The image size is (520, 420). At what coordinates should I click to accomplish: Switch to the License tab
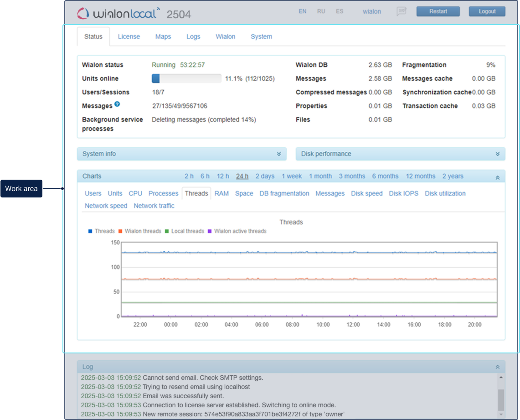pyautogui.click(x=129, y=36)
